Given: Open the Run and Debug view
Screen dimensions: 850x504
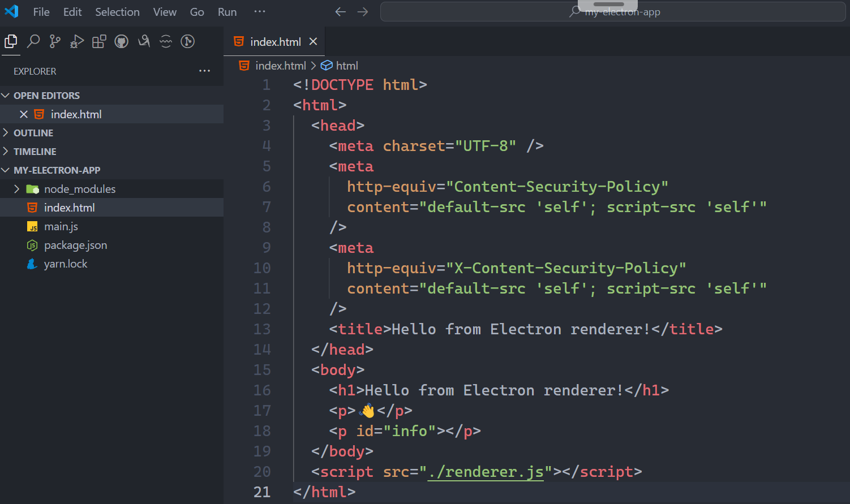Looking at the screenshot, I should 77,41.
